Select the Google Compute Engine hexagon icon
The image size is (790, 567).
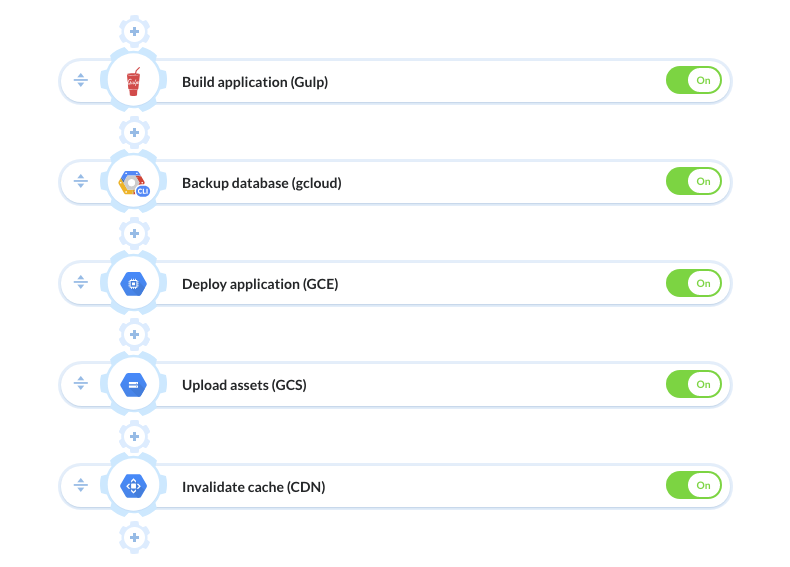[134, 284]
